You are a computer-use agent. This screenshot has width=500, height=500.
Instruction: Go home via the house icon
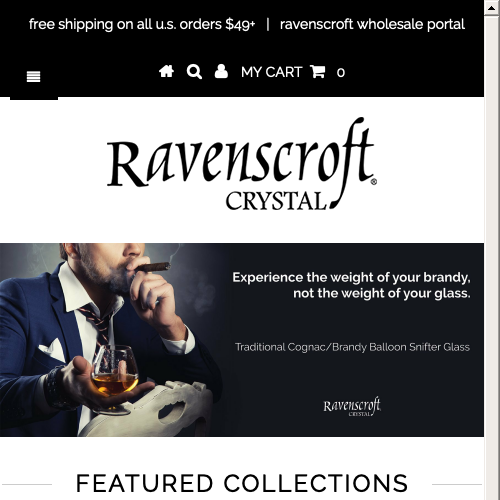click(166, 71)
